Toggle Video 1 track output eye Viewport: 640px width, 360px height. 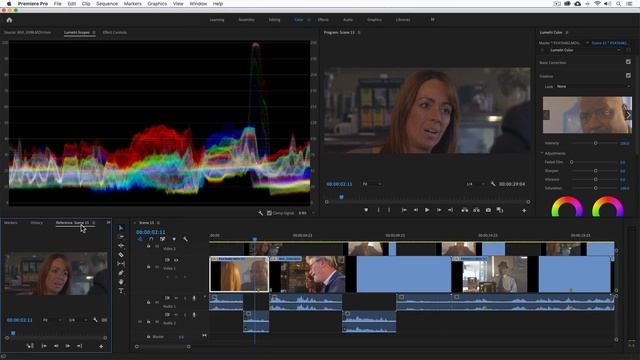pos(176,260)
